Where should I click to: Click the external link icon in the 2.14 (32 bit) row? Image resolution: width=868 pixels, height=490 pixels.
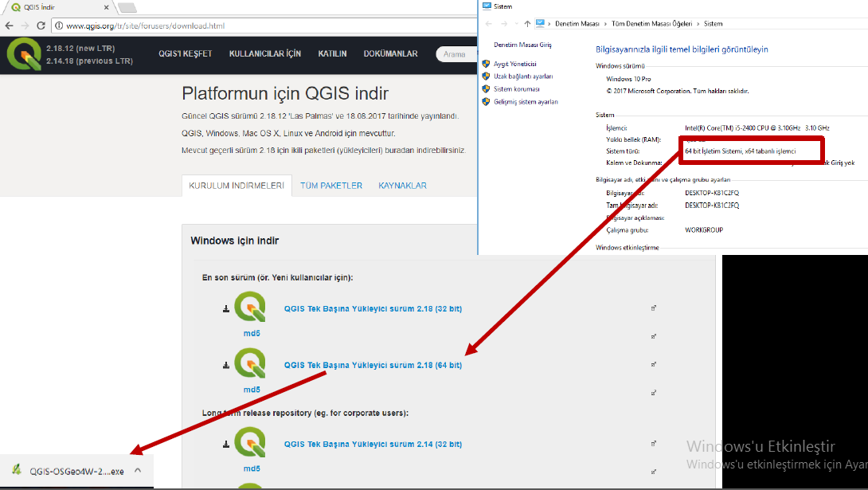[x=654, y=443]
